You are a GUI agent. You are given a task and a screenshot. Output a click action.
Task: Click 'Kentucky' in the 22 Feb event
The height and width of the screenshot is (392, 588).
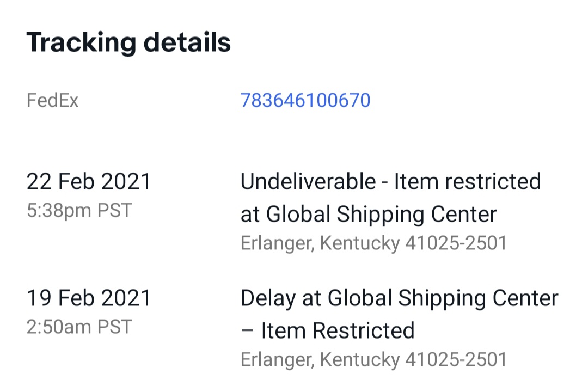coord(359,243)
